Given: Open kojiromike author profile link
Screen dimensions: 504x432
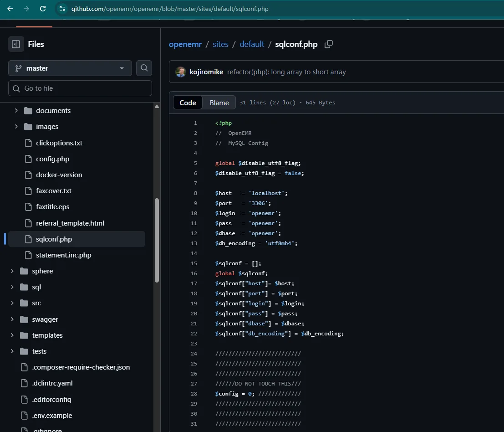Looking at the screenshot, I should coord(206,72).
